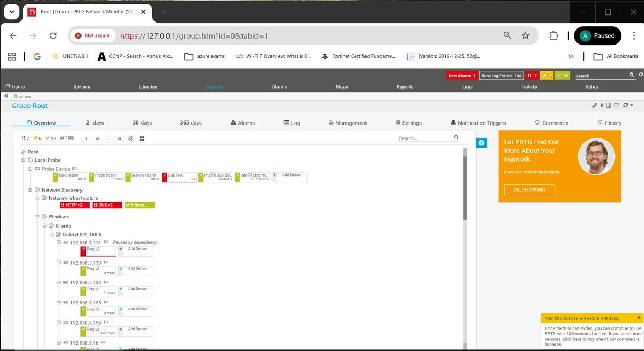Collapse the Clients group

click(x=45, y=226)
